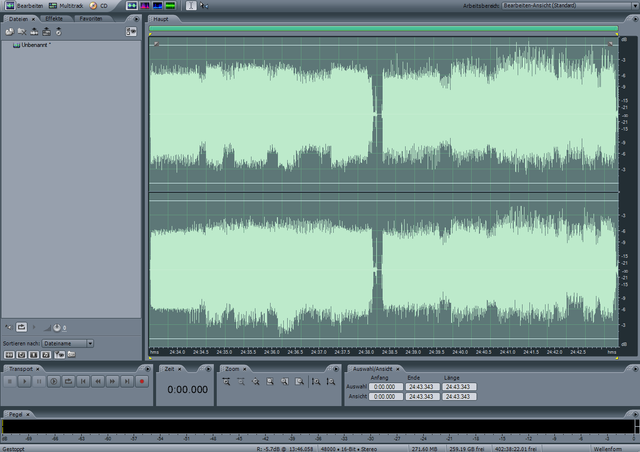The width and height of the screenshot is (640, 452).
Task: Choose the time selection cursor tool
Action: coord(191,6)
